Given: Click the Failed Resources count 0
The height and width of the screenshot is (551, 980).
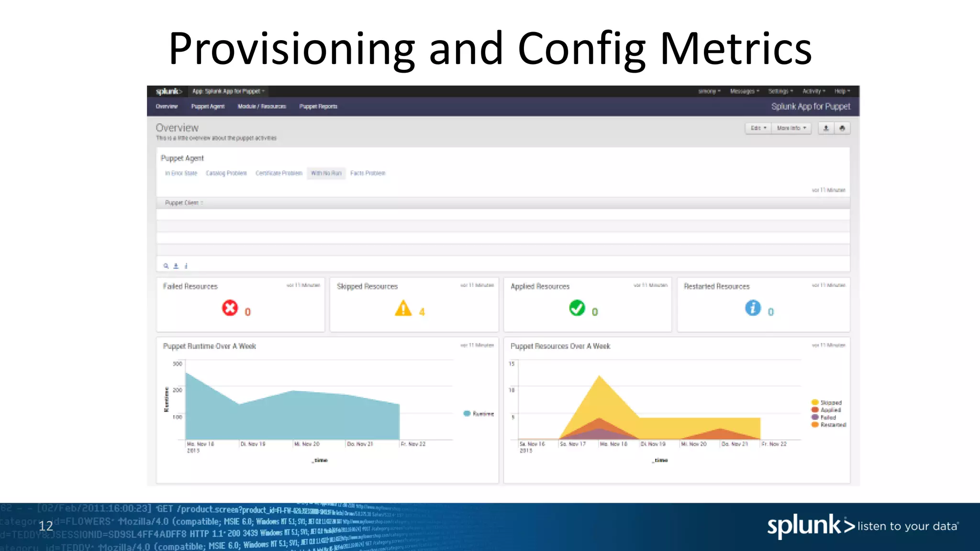Looking at the screenshot, I should pyautogui.click(x=248, y=312).
